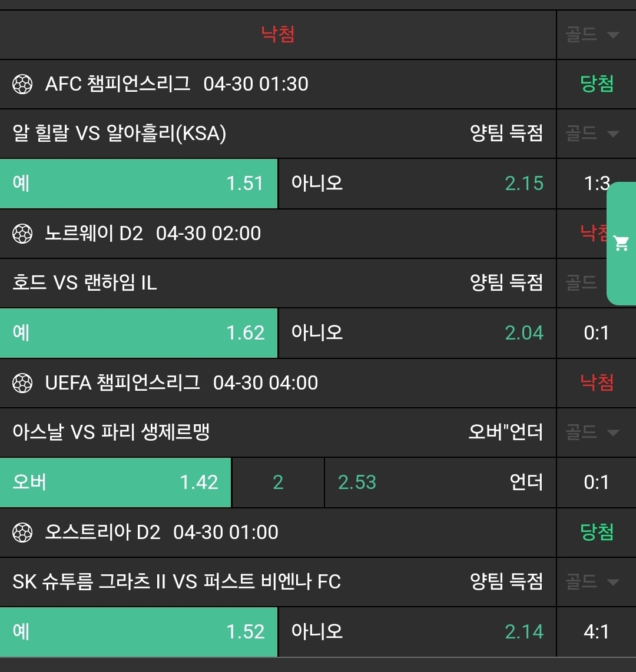Choose 아니오 at 2.04 for 호드 match
The height and width of the screenshot is (672, 636).
417,333
